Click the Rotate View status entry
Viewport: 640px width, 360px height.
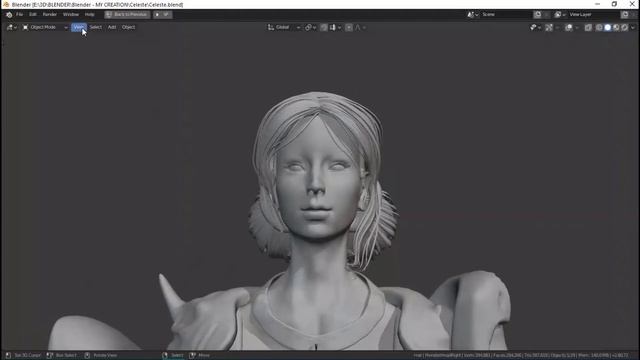tap(101, 356)
